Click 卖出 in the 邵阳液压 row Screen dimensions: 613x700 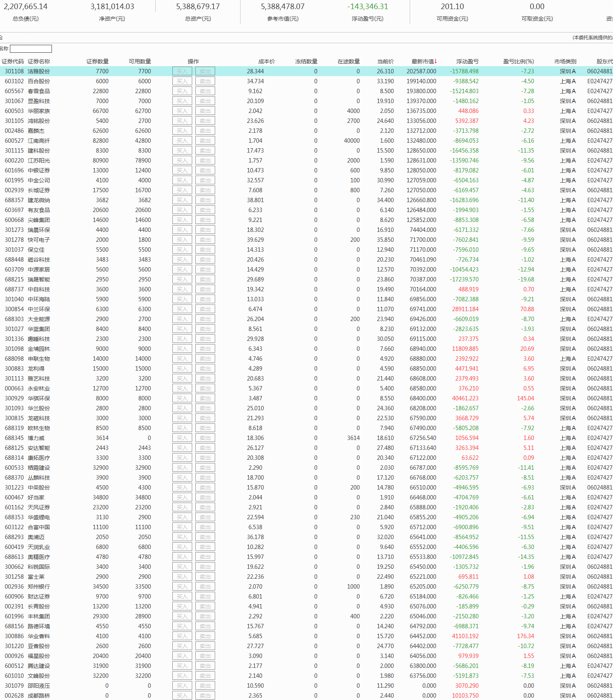coord(205,686)
